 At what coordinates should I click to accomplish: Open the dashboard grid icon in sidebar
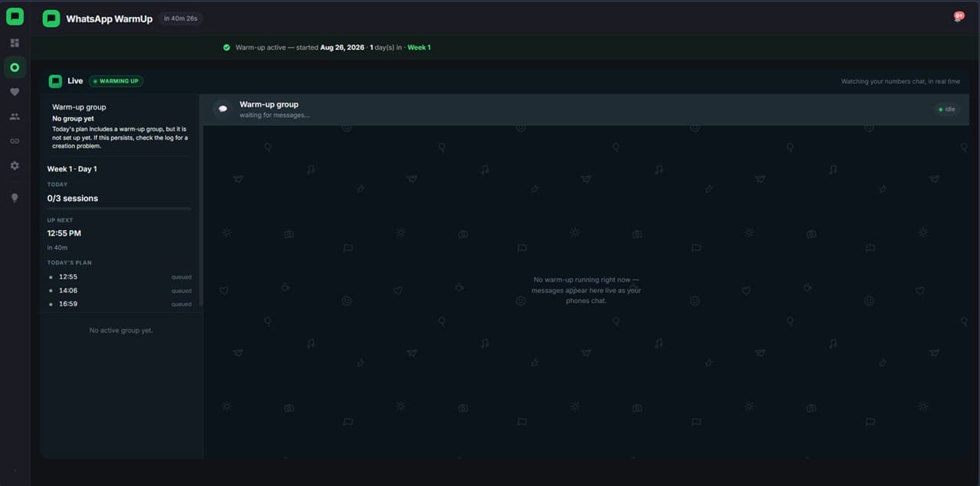(x=15, y=43)
